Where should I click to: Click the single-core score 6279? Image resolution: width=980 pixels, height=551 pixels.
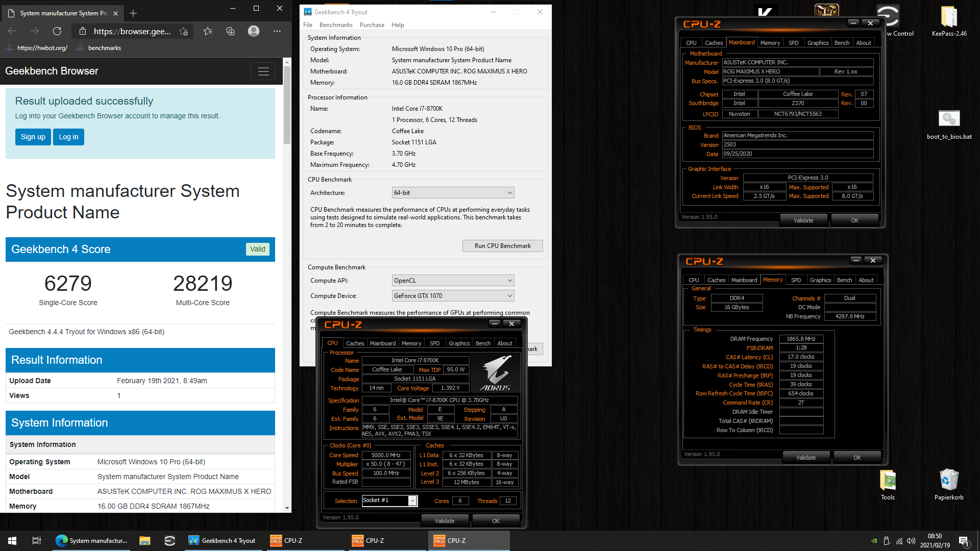pos(68,283)
